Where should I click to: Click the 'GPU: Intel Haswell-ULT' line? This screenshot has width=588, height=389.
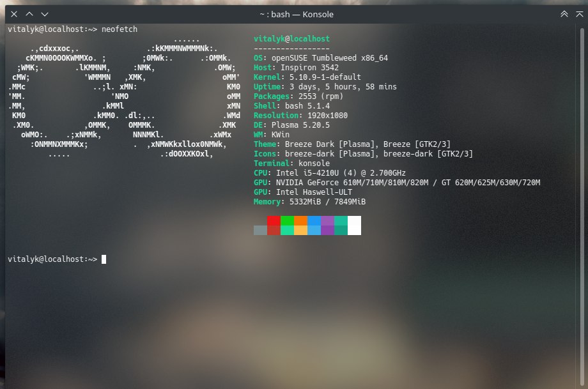point(302,192)
